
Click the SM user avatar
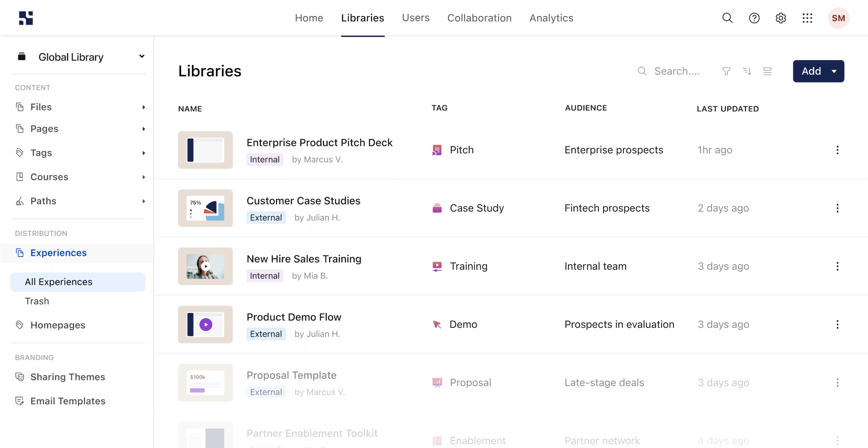pyautogui.click(x=838, y=18)
